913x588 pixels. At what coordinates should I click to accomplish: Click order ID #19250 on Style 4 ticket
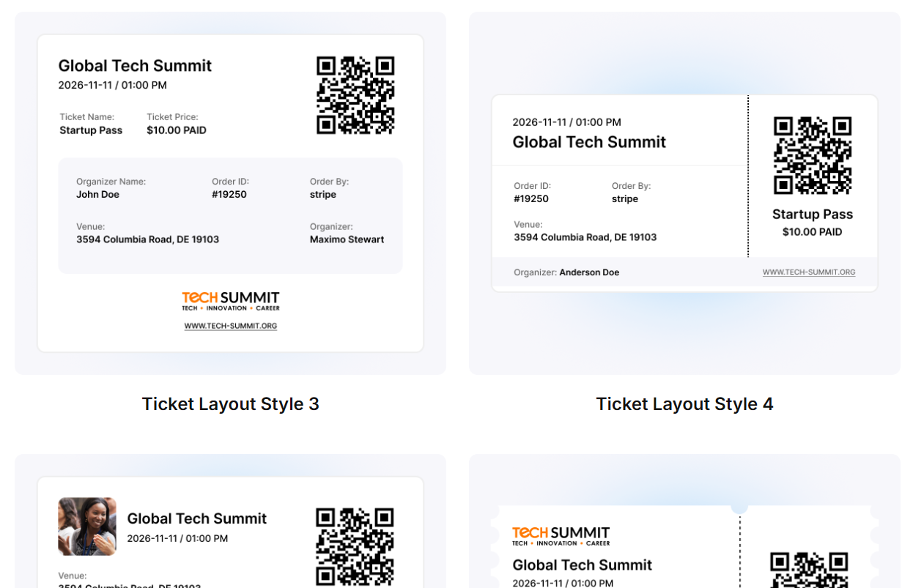tap(531, 199)
